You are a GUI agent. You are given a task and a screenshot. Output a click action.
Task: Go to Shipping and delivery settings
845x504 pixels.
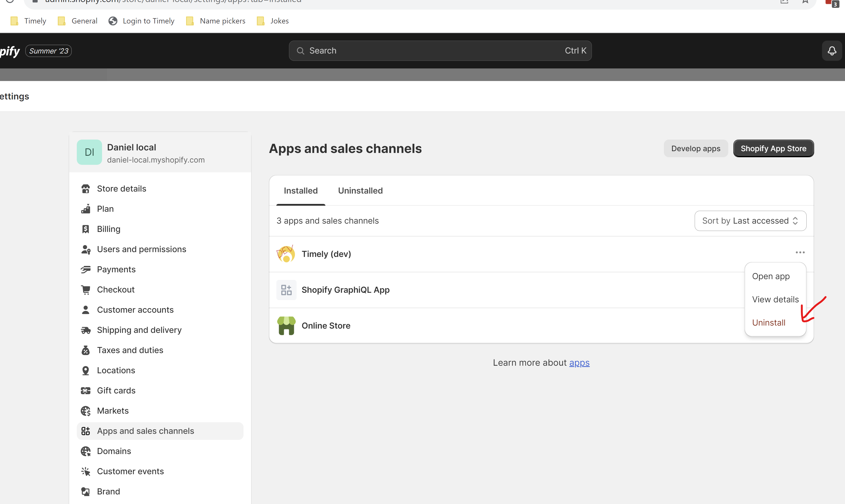(160, 330)
